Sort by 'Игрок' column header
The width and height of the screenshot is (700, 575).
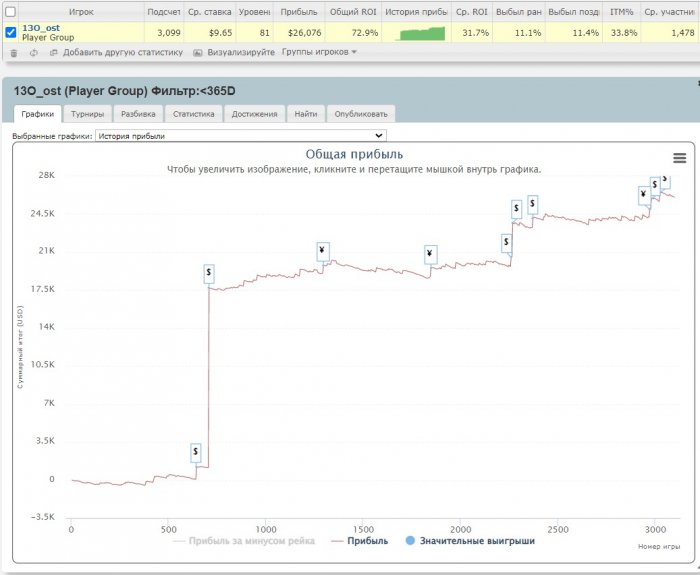pos(81,12)
